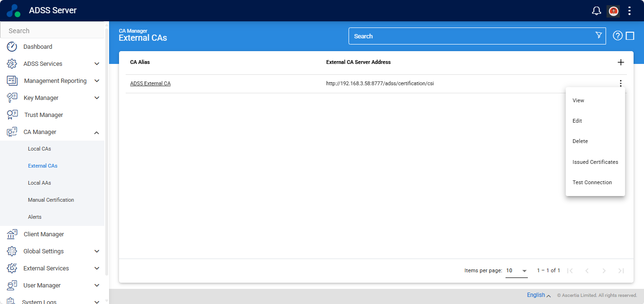The height and width of the screenshot is (304, 644).
Task: Go to Local CAs in sidebar
Action: click(x=39, y=149)
